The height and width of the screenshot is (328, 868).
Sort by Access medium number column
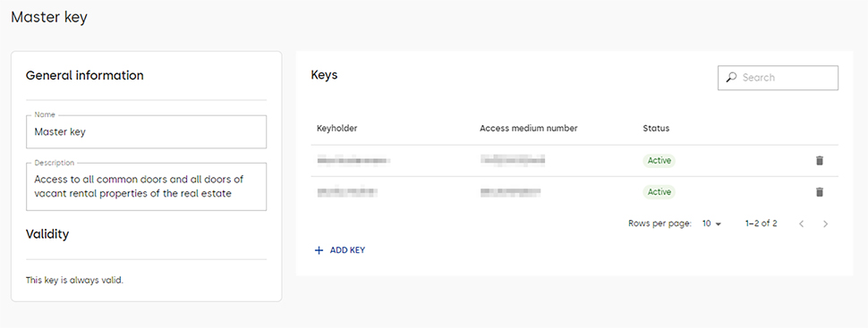click(x=529, y=129)
